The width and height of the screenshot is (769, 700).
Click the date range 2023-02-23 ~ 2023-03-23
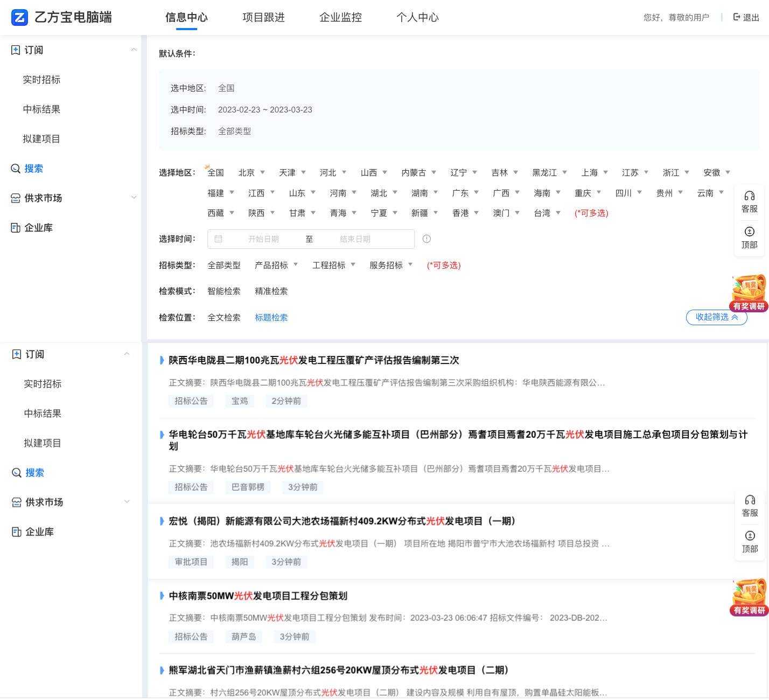click(x=265, y=110)
